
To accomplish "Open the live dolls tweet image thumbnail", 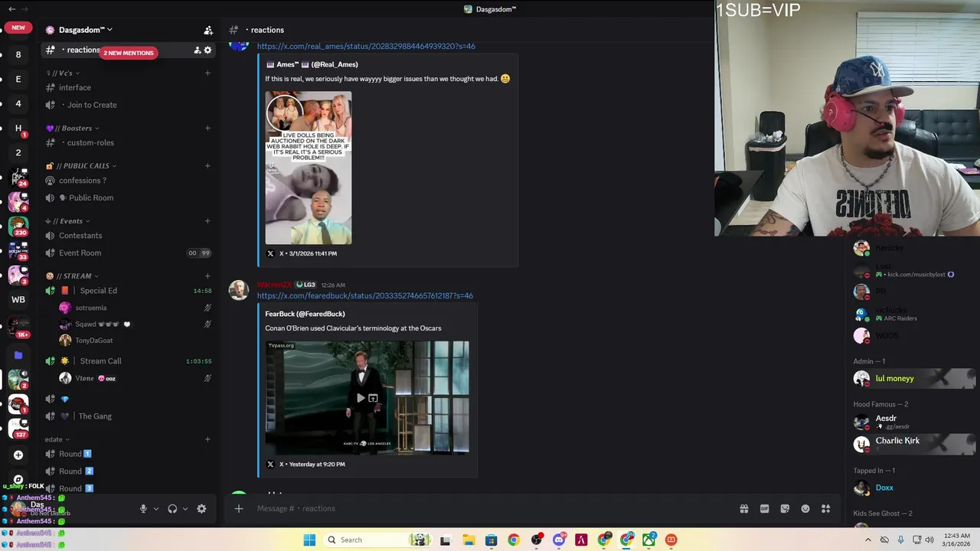I will pyautogui.click(x=309, y=168).
